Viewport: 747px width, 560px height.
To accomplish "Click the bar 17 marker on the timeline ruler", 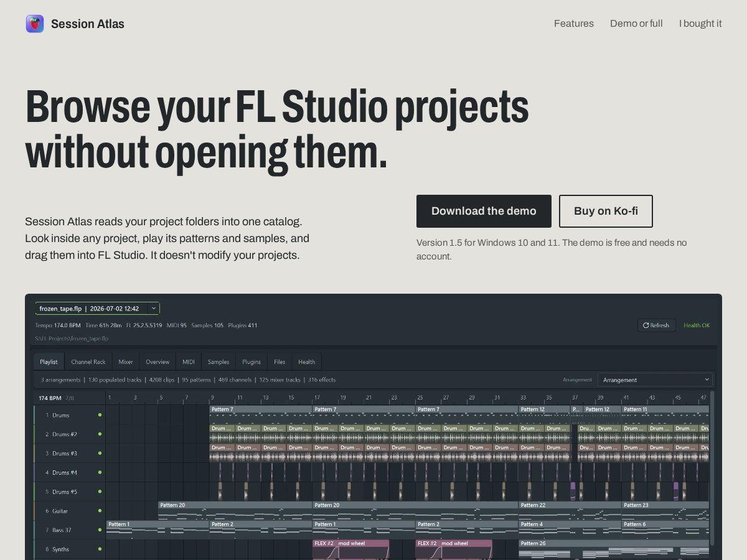I will tap(317, 398).
